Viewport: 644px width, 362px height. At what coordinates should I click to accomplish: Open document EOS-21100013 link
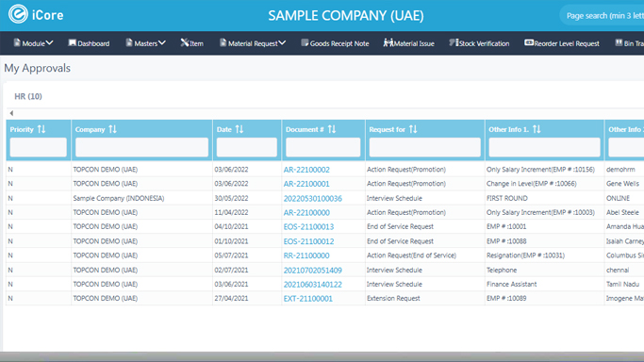[x=308, y=226]
